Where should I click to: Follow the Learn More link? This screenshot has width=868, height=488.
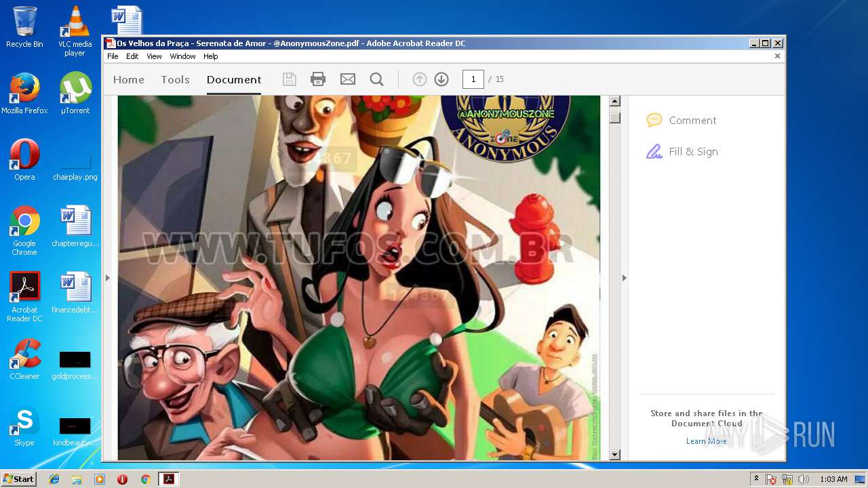pos(706,441)
